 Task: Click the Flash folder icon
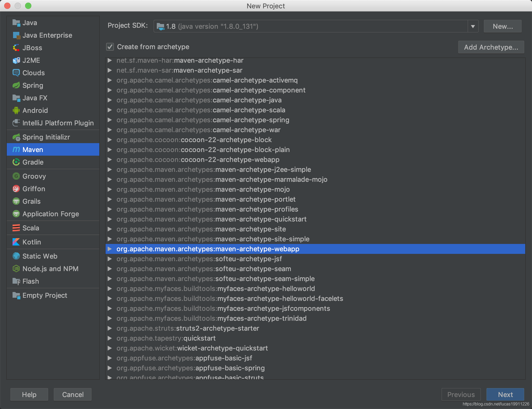click(x=16, y=281)
